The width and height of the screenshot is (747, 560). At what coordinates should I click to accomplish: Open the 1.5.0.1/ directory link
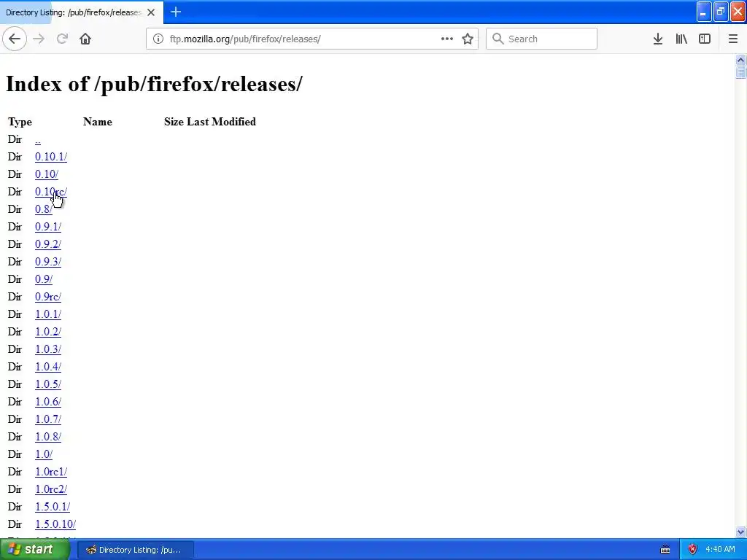pos(53,507)
